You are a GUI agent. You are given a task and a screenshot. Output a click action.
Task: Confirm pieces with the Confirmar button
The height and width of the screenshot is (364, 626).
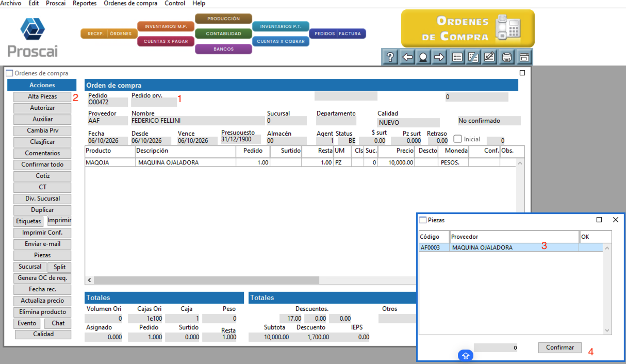click(x=560, y=348)
